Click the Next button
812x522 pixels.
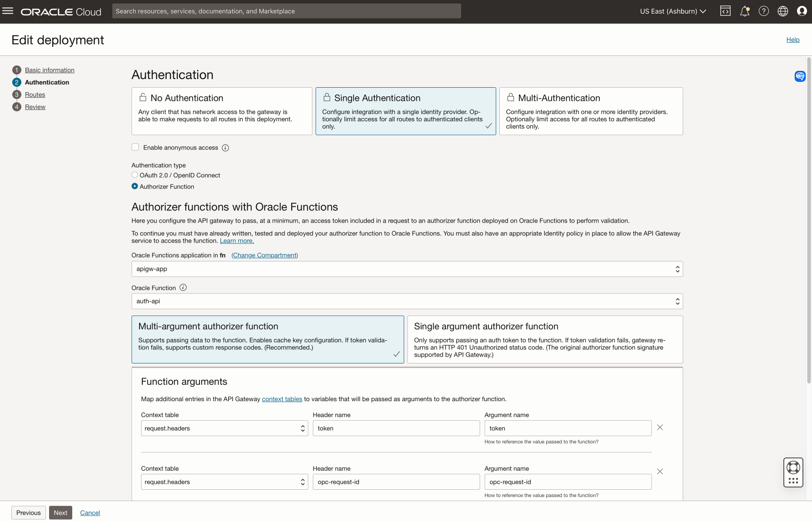click(60, 512)
